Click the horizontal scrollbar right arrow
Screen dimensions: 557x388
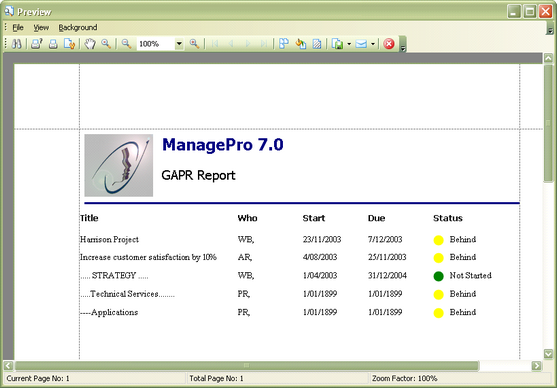(x=536, y=365)
